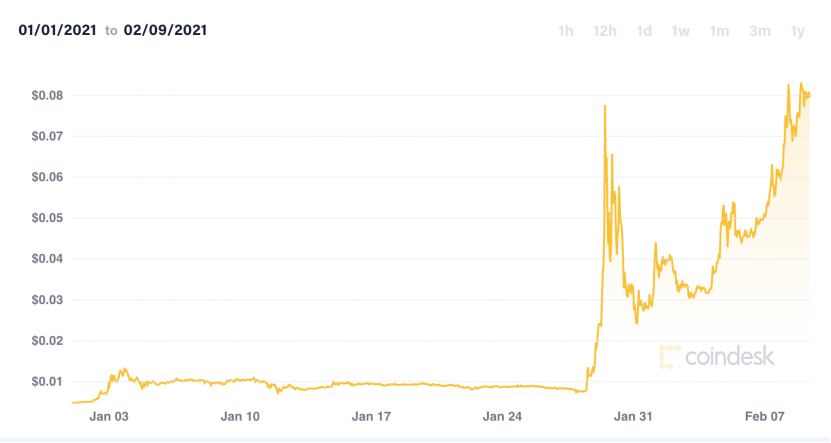The image size is (831, 443).
Task: Show the 1y time range
Action: coord(798,31)
